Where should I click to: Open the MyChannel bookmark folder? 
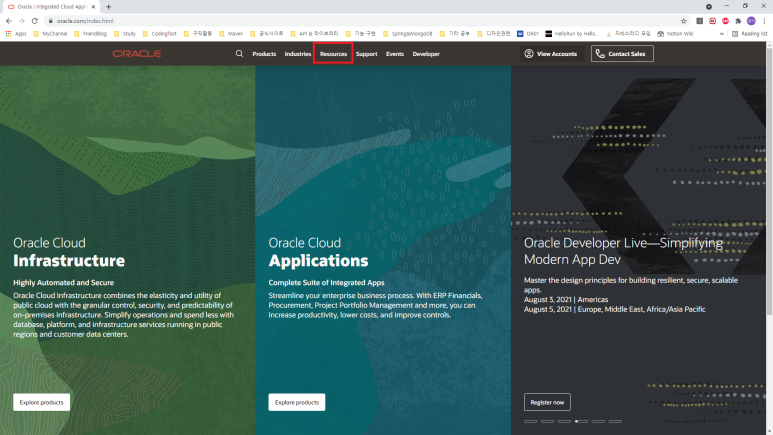[50, 34]
